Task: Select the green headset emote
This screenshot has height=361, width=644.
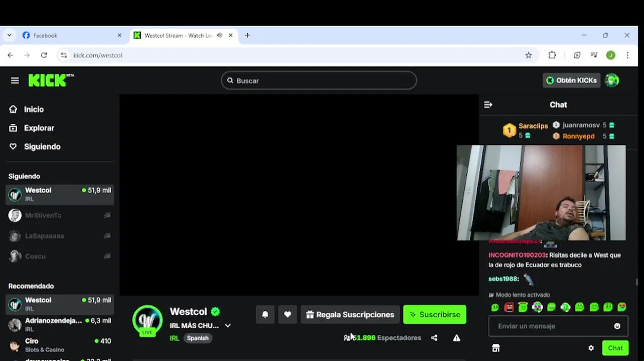Action: [x=565, y=307]
